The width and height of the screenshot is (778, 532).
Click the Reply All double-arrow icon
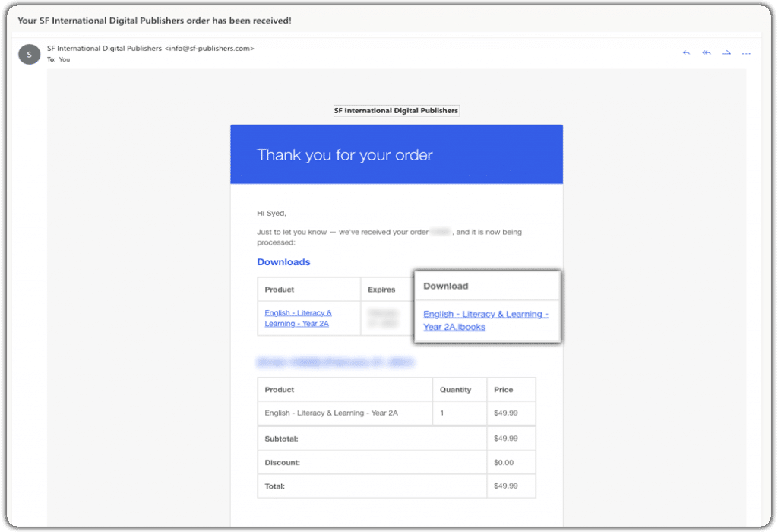click(x=706, y=52)
